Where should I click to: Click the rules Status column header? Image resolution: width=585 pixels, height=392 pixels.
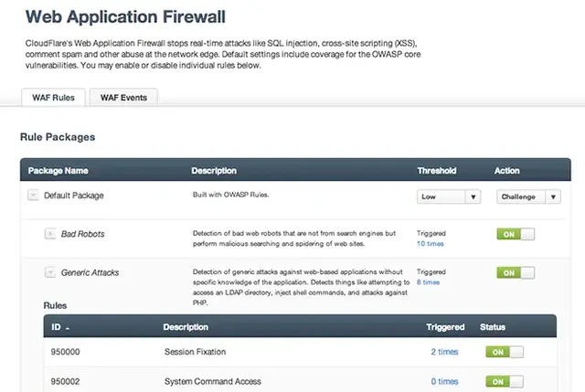(x=493, y=327)
